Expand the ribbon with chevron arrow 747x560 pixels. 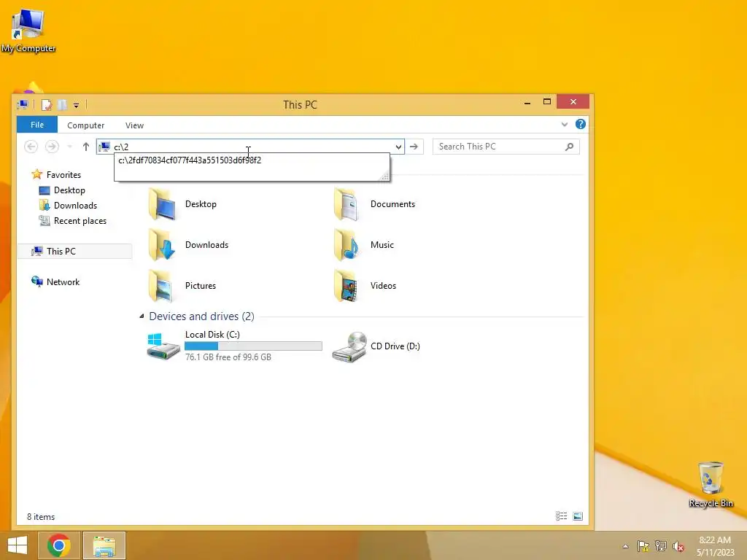coord(565,124)
